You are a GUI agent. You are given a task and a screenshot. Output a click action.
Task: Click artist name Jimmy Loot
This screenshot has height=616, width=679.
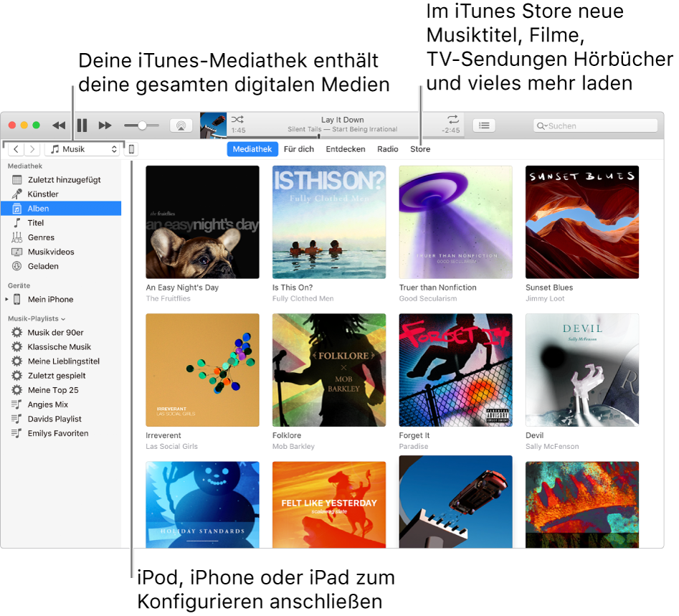(545, 298)
